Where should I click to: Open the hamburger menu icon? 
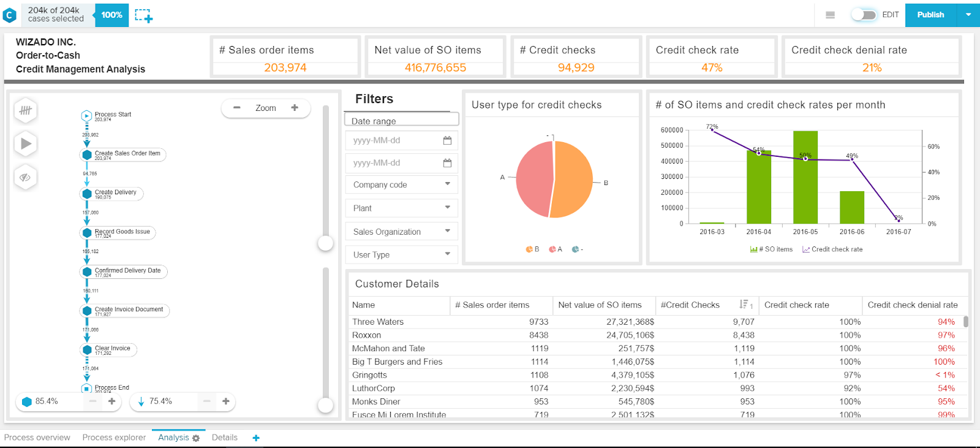tap(830, 15)
